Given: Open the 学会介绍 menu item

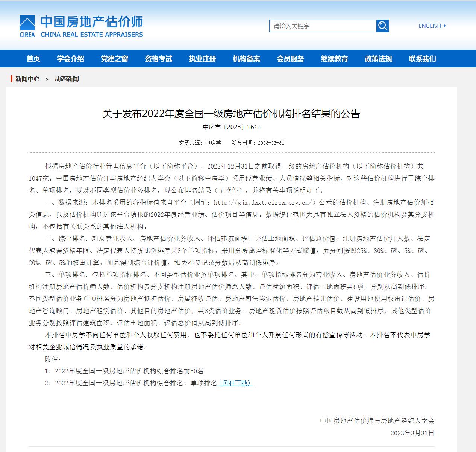Looking at the screenshot, I should [70, 59].
